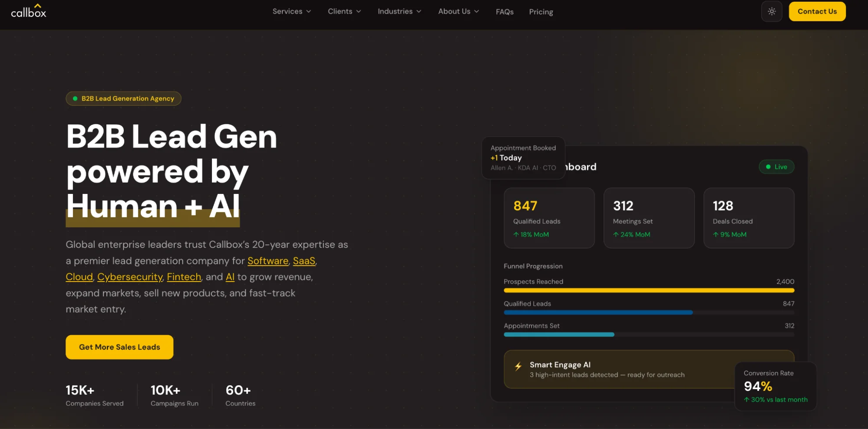
Task: Expand the About Us dropdown chevron
Action: pyautogui.click(x=477, y=12)
